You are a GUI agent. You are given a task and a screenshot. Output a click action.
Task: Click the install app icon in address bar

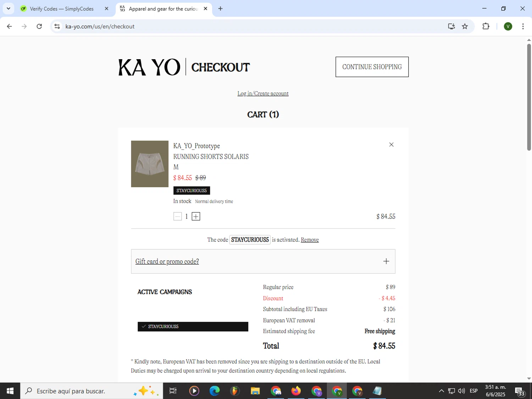tap(451, 26)
